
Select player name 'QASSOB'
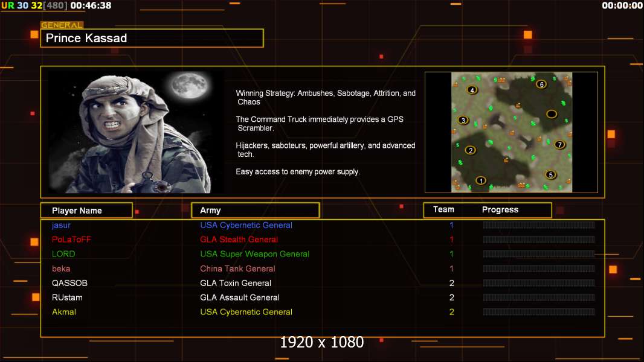(x=70, y=283)
